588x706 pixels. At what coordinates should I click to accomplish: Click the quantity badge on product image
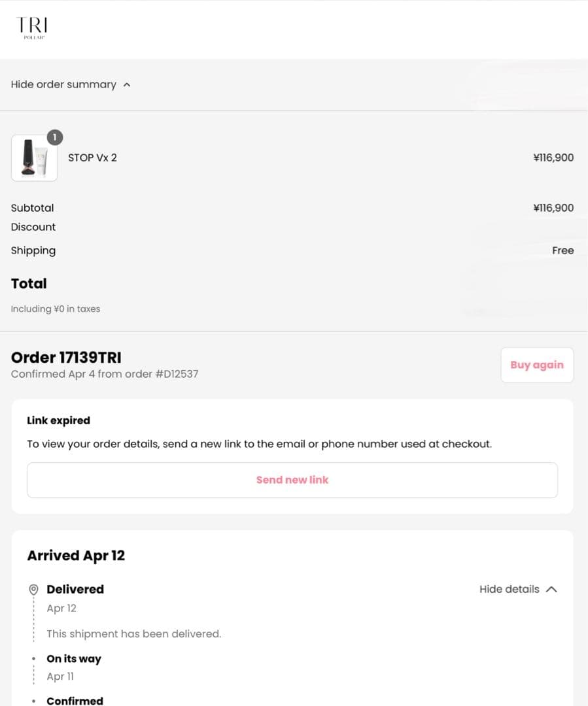pyautogui.click(x=55, y=137)
